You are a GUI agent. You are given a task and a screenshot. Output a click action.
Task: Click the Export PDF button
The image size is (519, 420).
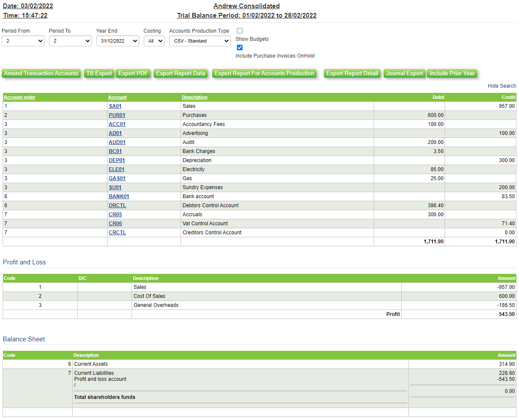[x=133, y=74]
